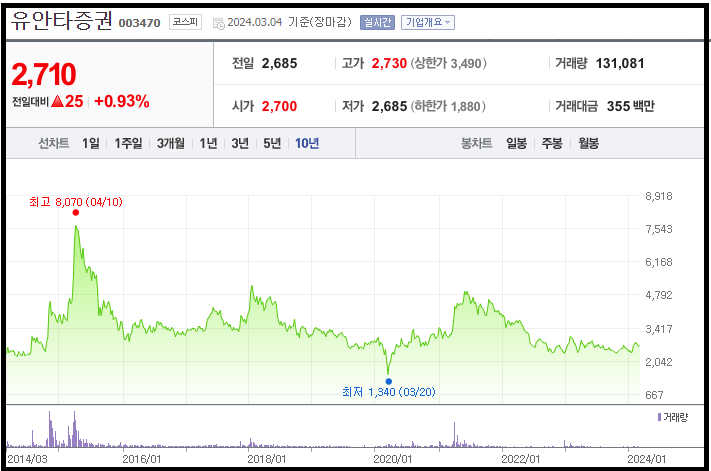Click the 최저 1,340 (03/20) label

click(389, 392)
